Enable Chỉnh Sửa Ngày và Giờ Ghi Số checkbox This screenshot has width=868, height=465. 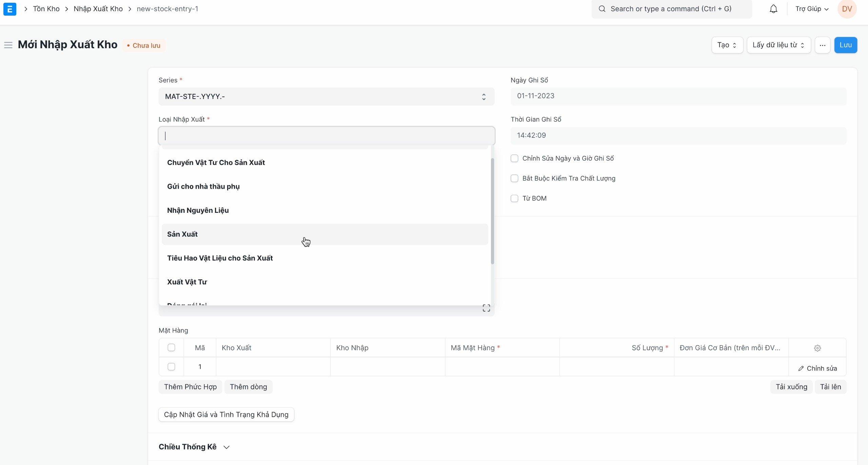514,158
